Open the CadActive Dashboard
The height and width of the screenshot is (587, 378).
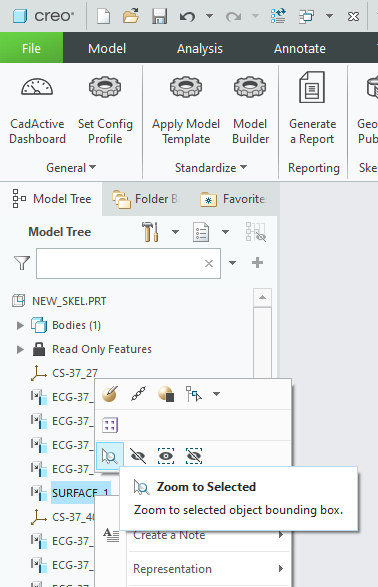pyautogui.click(x=37, y=111)
